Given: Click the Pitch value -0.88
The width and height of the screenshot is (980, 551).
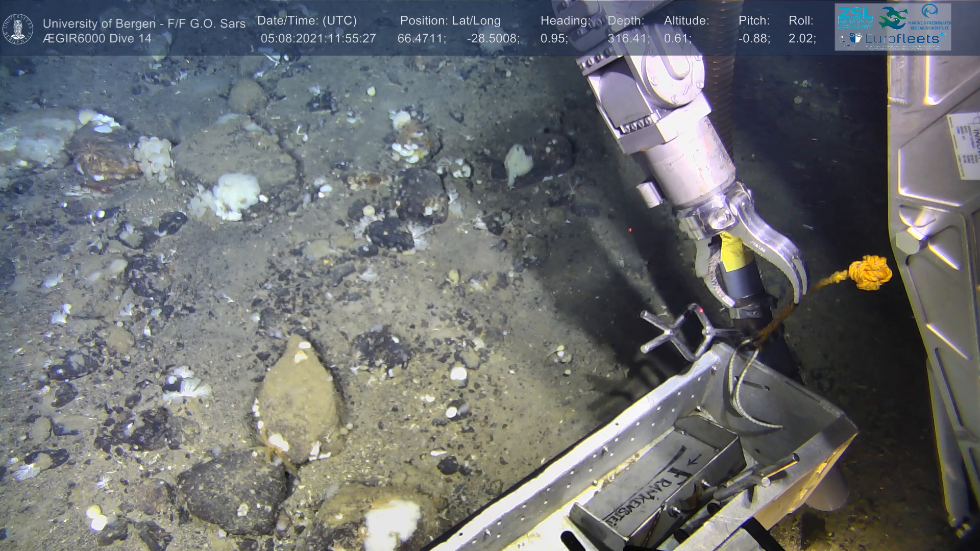Looking at the screenshot, I should click(x=754, y=39).
